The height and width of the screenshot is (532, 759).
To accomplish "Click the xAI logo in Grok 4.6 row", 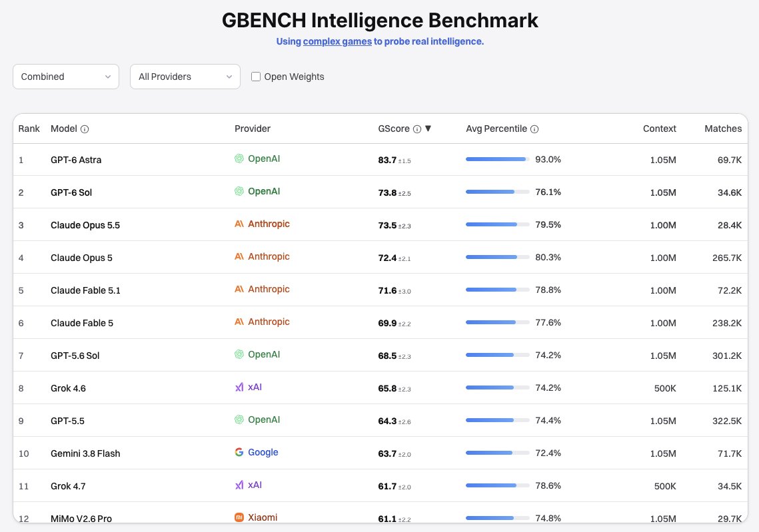I will click(x=239, y=387).
